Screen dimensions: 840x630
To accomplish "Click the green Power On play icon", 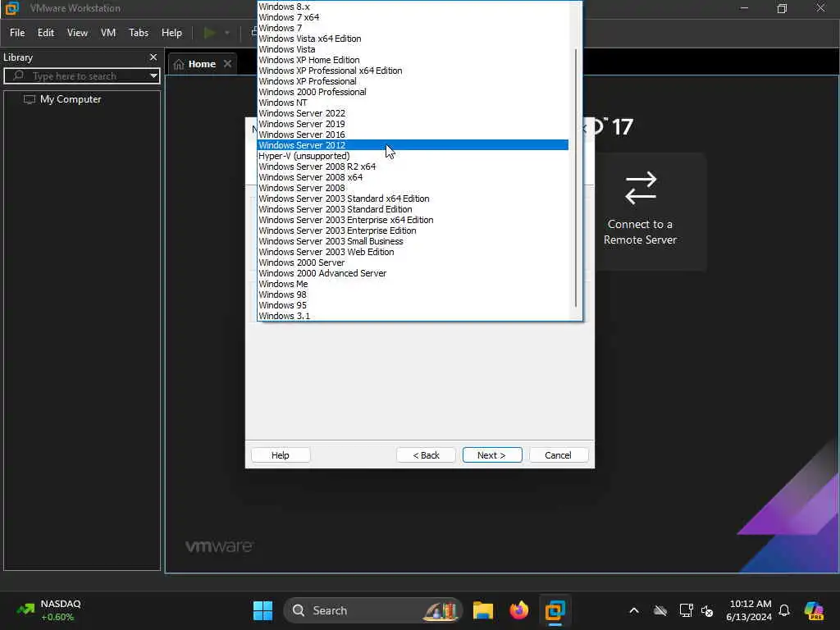I will point(209,33).
